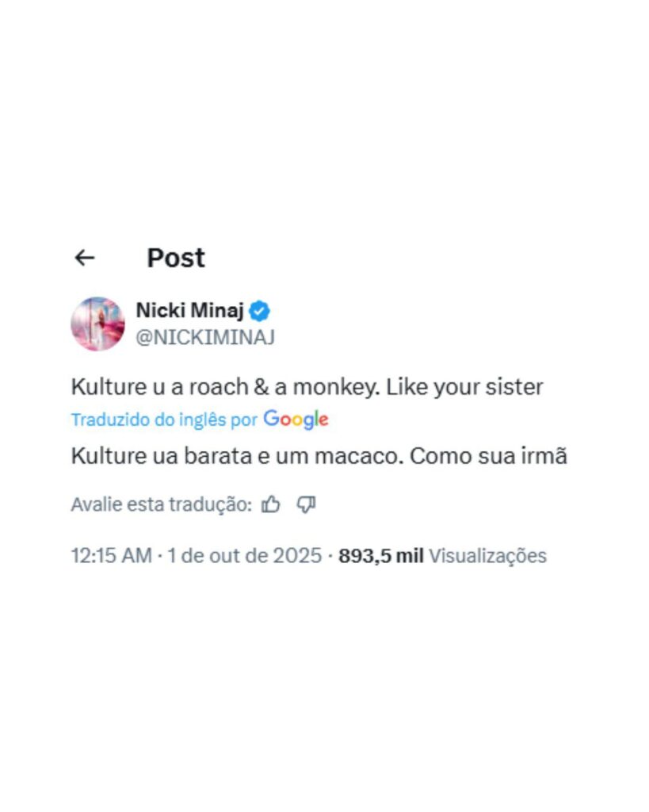Screen dimensions: 649x812
Task: Click the Visualizações label
Action: pyautogui.click(x=487, y=556)
